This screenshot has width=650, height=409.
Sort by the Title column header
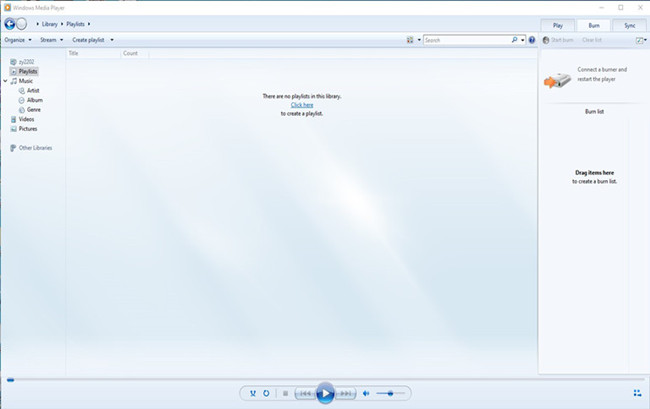tap(73, 53)
